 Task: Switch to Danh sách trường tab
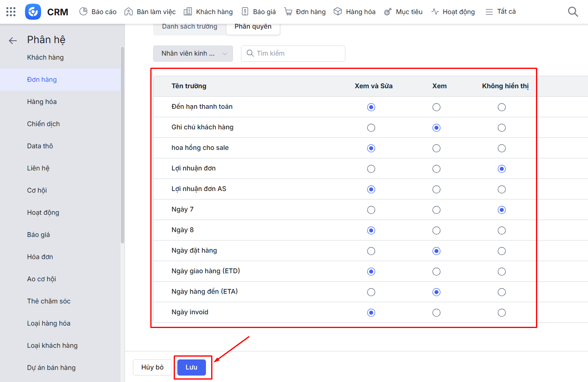click(x=189, y=27)
